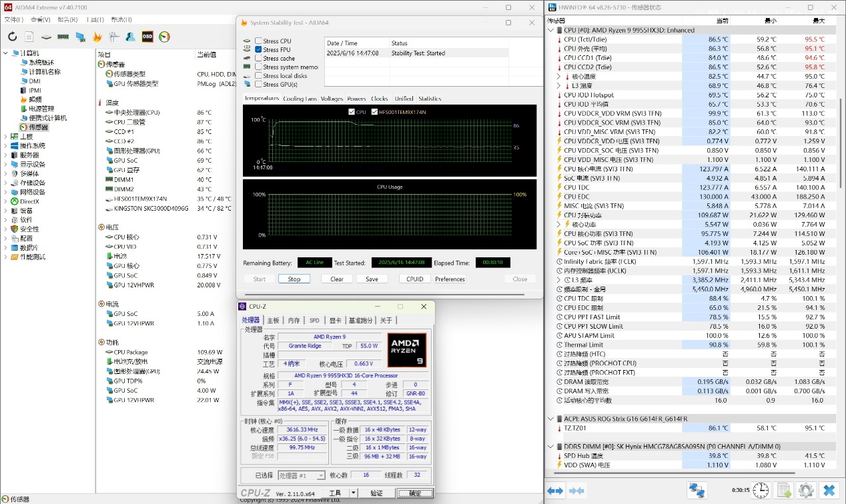This screenshot has width=846, height=504.
Task: Click the report wizard icon in AIDA64 toolbar
Action: tap(114, 37)
